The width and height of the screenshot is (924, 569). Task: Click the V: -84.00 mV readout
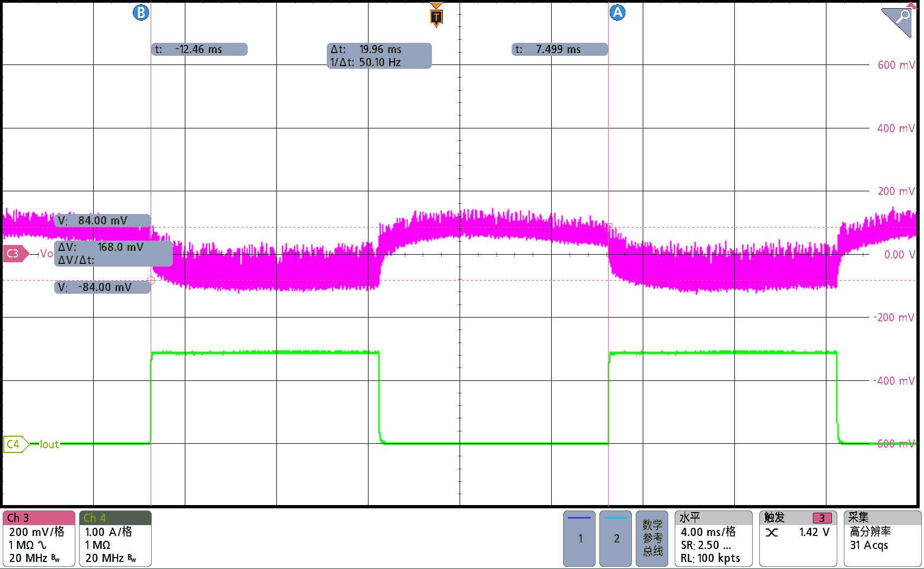point(102,287)
